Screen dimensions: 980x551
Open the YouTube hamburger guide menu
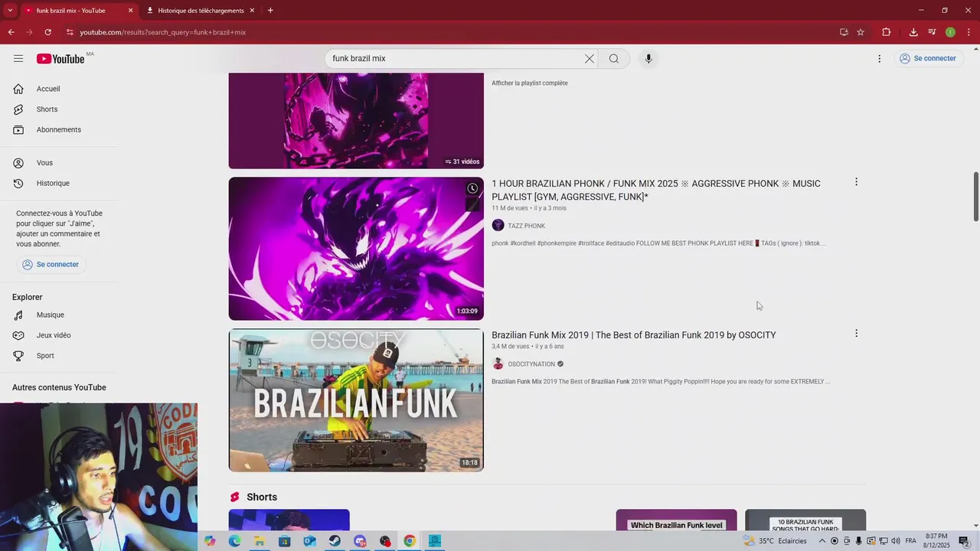pyautogui.click(x=18, y=59)
